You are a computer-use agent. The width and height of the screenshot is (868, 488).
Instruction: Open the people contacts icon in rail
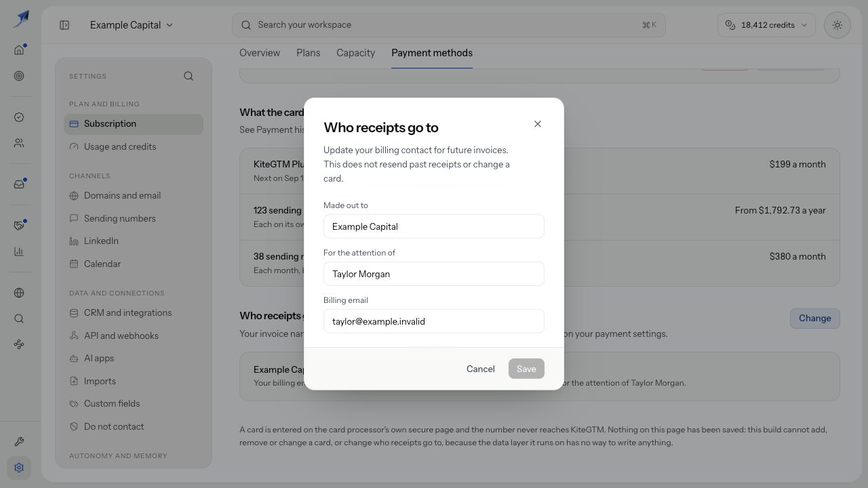(x=19, y=143)
